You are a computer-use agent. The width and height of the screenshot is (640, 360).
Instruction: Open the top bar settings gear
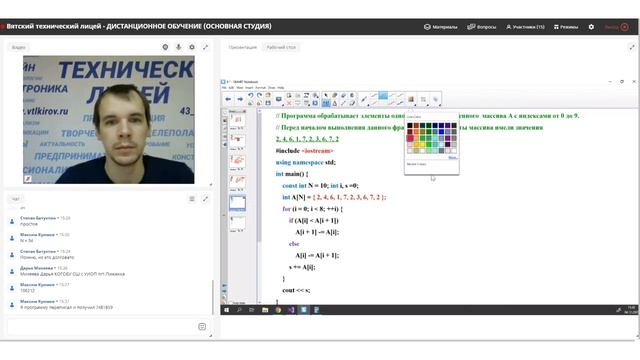(x=591, y=27)
